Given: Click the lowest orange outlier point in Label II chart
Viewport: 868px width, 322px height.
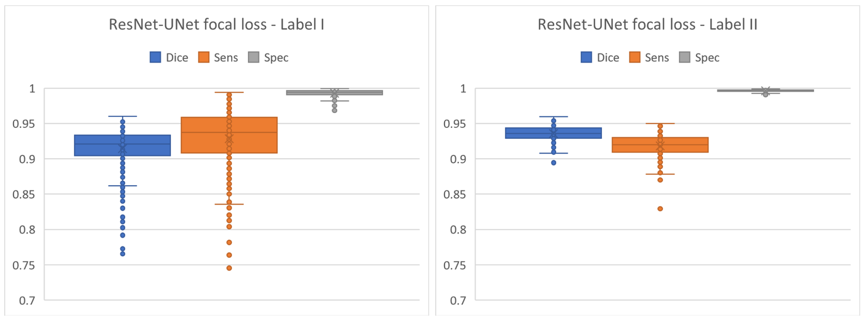Looking at the screenshot, I should (x=660, y=209).
